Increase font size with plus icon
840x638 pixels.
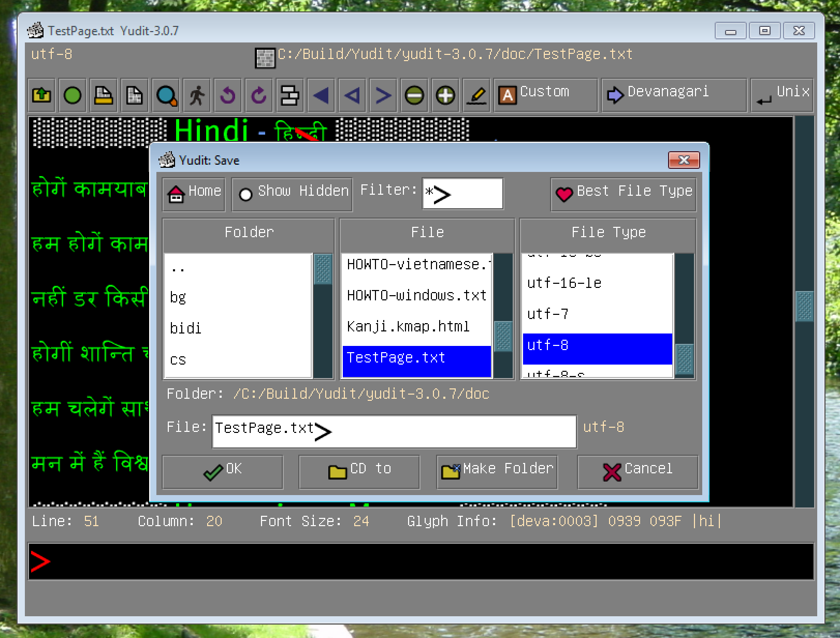click(x=445, y=95)
